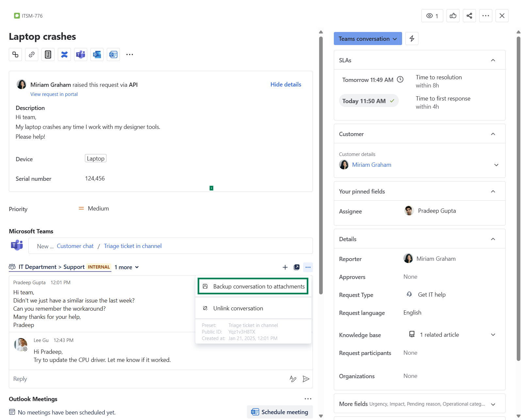Expand the 1 more conversations dropdown
Image resolution: width=521 pixels, height=420 pixels.
[126, 267]
